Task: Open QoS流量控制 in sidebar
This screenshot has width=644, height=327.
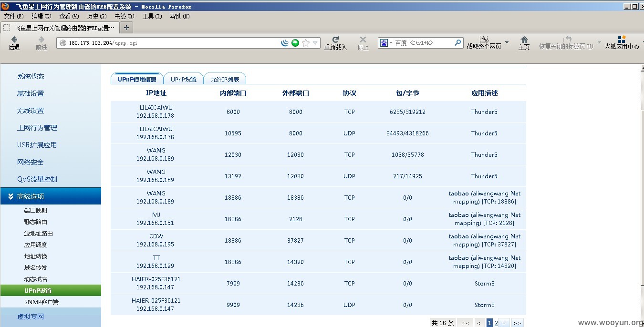Action: pos(37,179)
